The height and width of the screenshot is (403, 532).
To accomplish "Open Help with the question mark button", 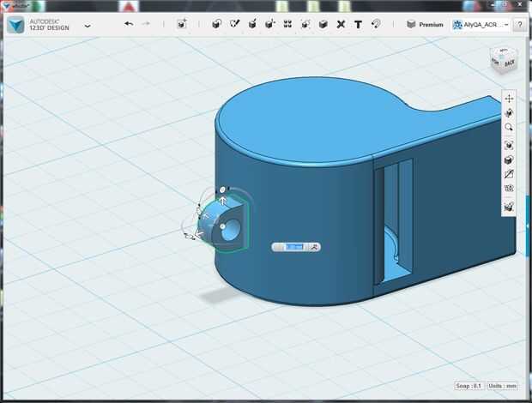I will (x=520, y=25).
